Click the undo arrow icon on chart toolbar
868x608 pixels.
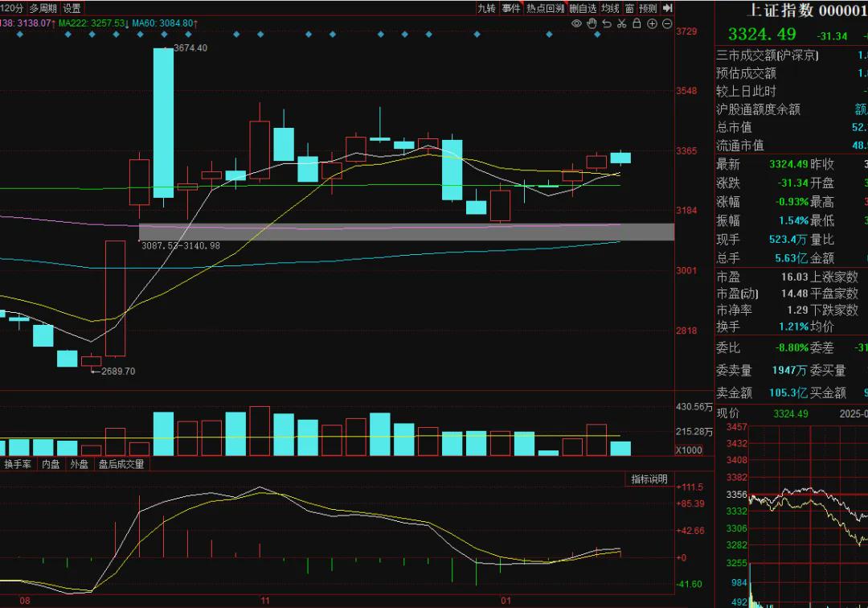coord(607,24)
